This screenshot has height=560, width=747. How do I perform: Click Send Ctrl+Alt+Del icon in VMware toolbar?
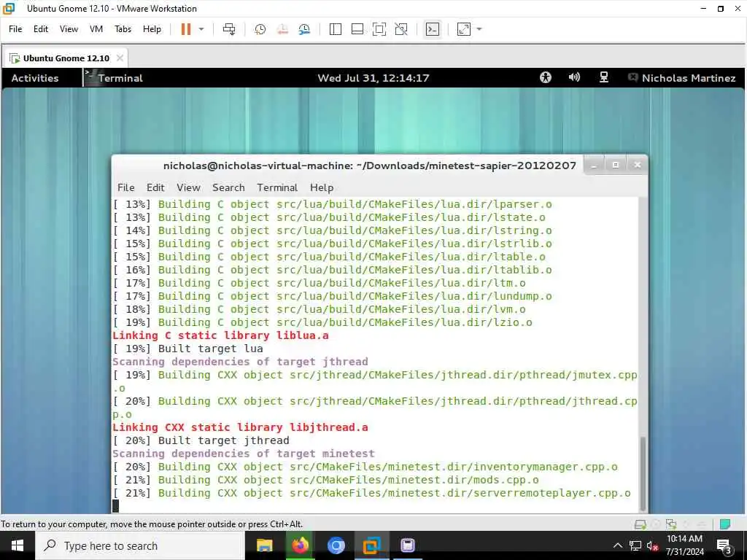(229, 29)
